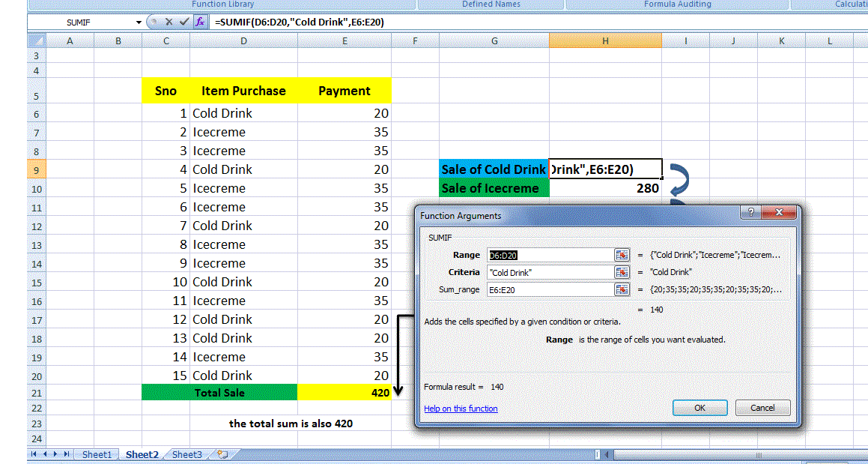
Task: Cancel formula entry with the X icon
Action: tap(169, 22)
